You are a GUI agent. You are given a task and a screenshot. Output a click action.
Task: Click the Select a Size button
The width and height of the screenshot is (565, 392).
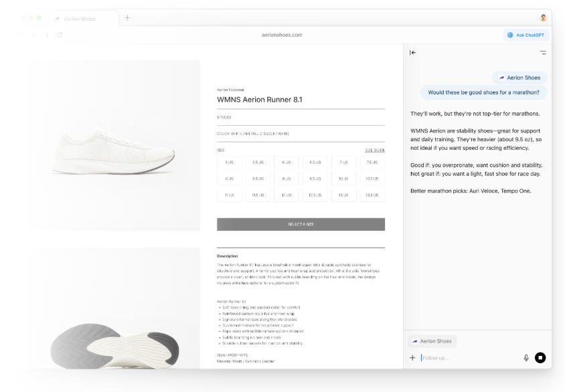coord(301,224)
